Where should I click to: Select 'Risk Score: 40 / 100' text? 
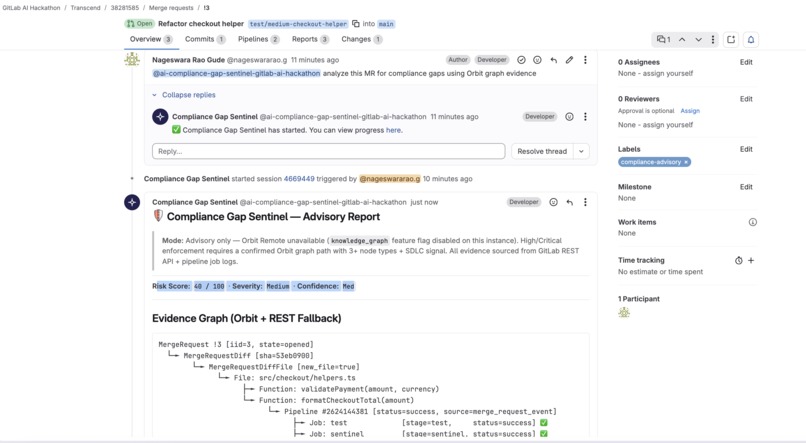[188, 286]
